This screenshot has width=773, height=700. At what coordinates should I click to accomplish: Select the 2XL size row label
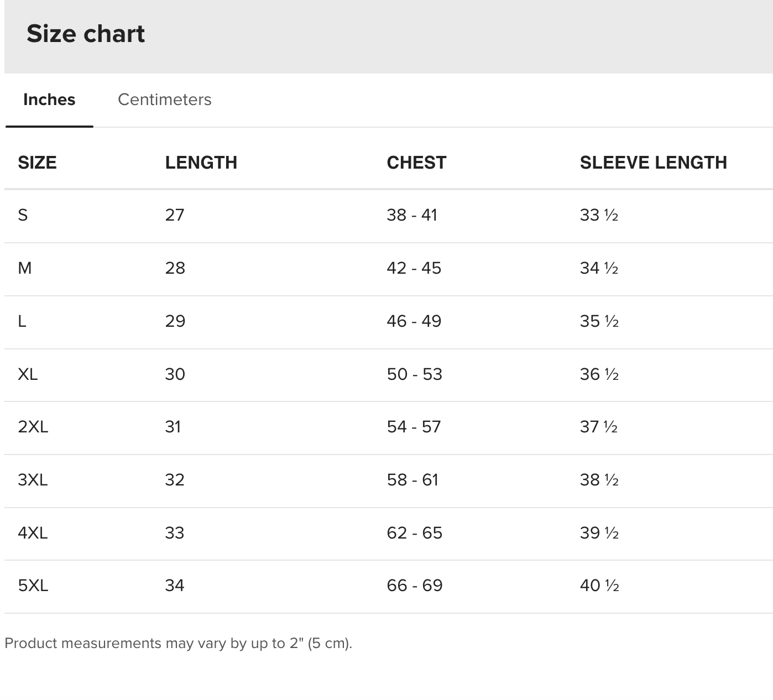33,427
